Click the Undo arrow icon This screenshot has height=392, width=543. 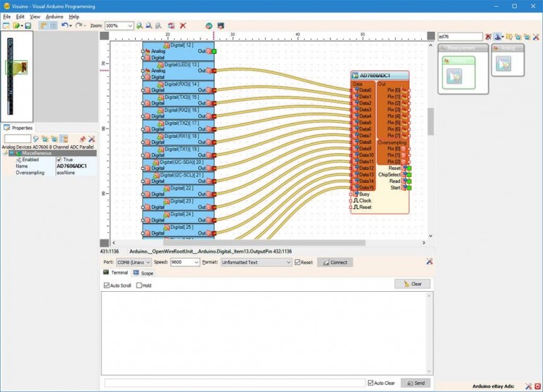click(65, 25)
